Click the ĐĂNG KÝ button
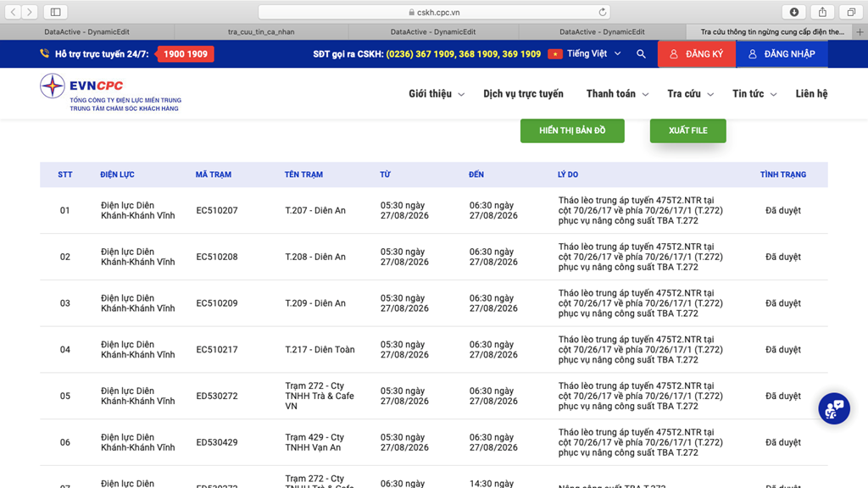 pos(697,53)
